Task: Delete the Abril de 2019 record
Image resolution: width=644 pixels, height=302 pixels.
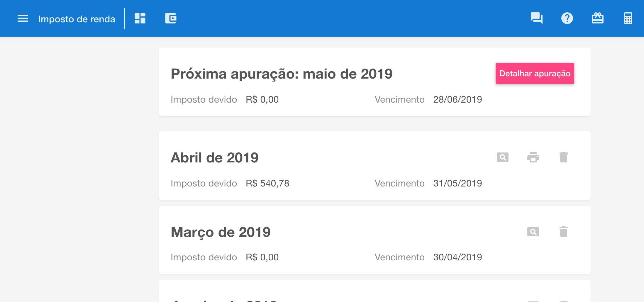Action: (x=563, y=157)
